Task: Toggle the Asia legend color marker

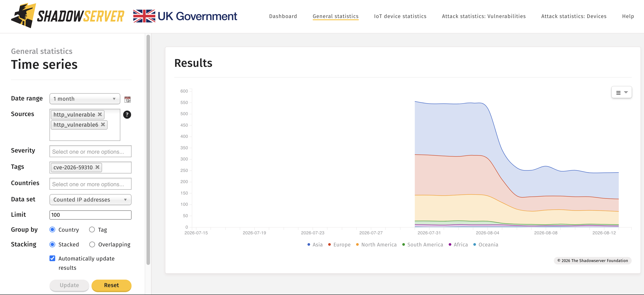Action: point(309,244)
